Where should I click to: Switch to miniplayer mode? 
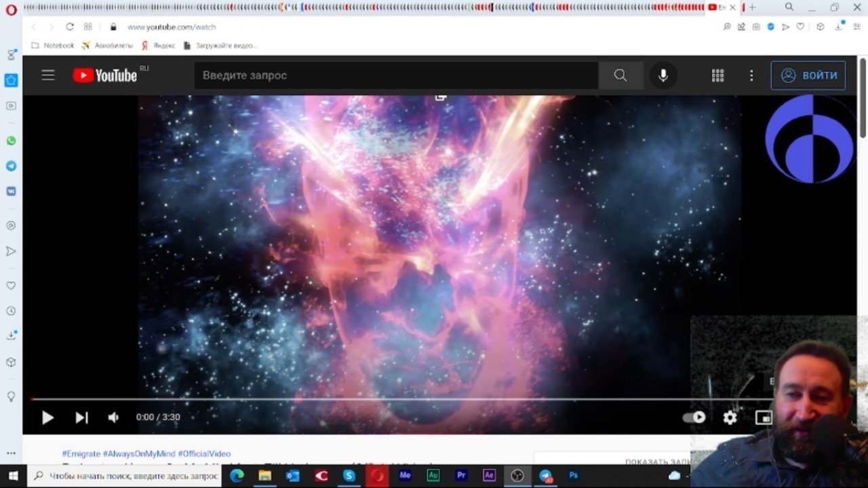coord(764,418)
